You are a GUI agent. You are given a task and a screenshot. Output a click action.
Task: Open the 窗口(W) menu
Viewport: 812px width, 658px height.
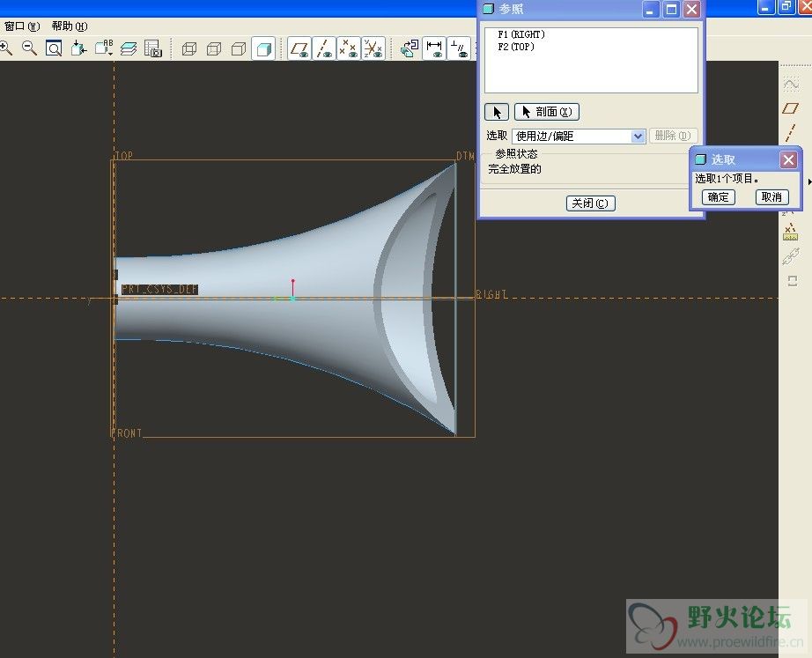pos(22,26)
